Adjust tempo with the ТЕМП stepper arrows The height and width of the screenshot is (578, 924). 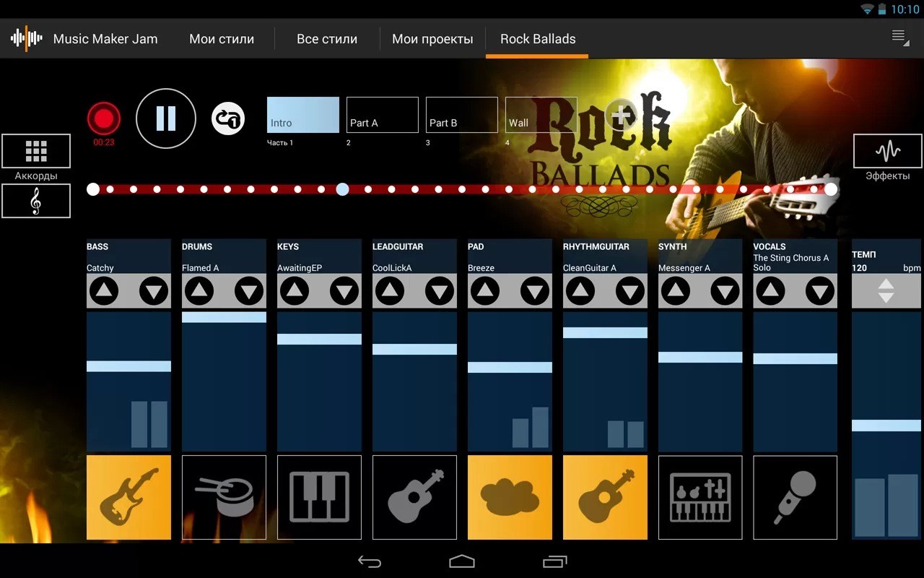pos(886,291)
